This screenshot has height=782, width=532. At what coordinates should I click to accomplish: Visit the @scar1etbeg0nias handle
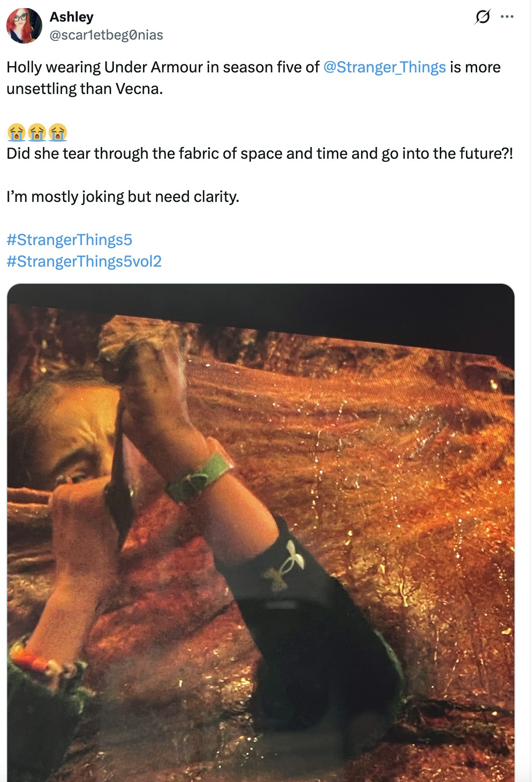click(106, 35)
